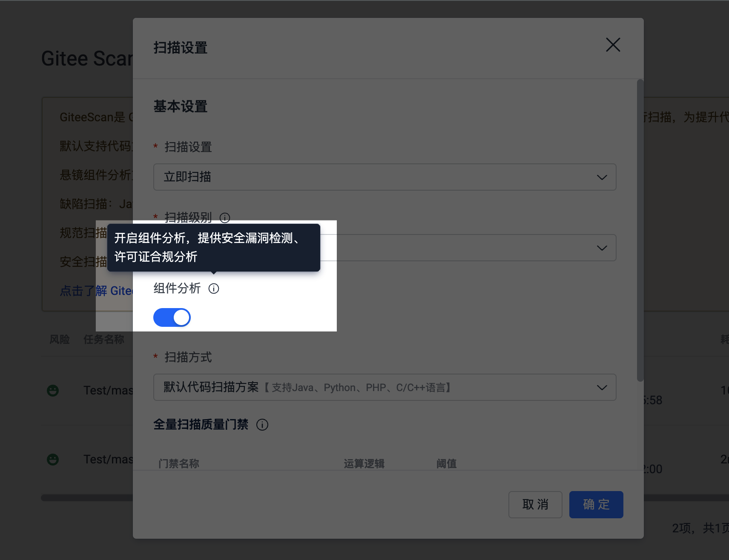
Task: Click the 任务名称 column header
Action: click(x=104, y=339)
